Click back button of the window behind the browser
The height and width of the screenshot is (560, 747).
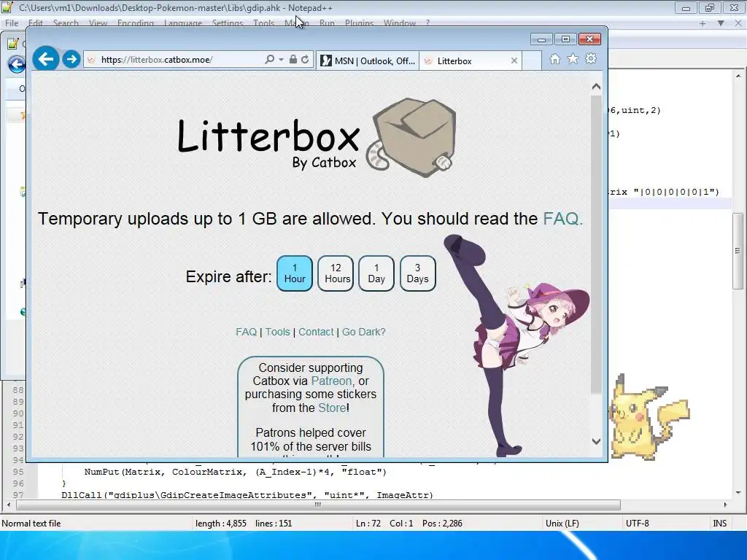pos(17,64)
